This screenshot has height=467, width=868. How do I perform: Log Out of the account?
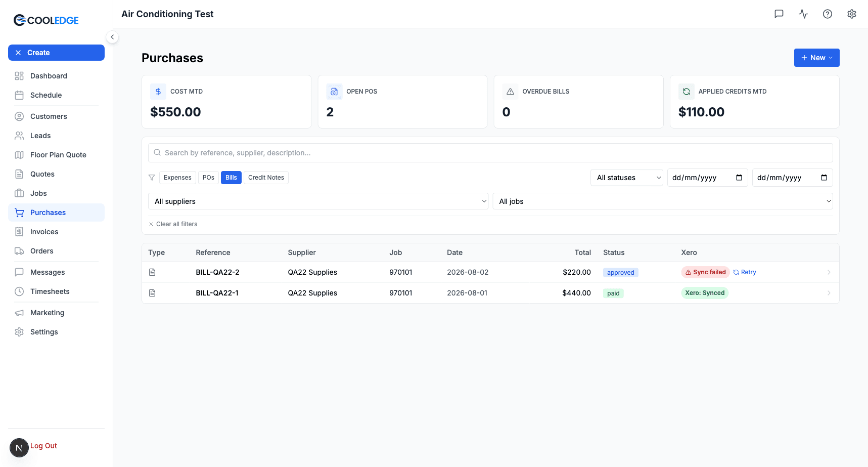[x=43, y=446]
